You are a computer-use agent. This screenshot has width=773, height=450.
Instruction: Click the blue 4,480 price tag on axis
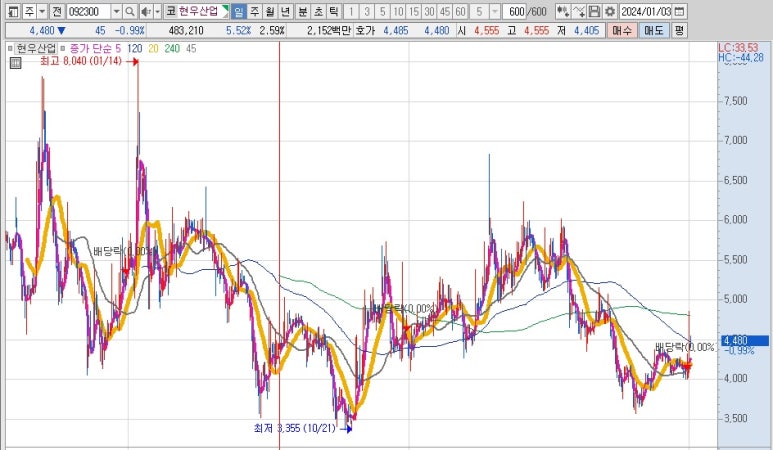point(744,340)
